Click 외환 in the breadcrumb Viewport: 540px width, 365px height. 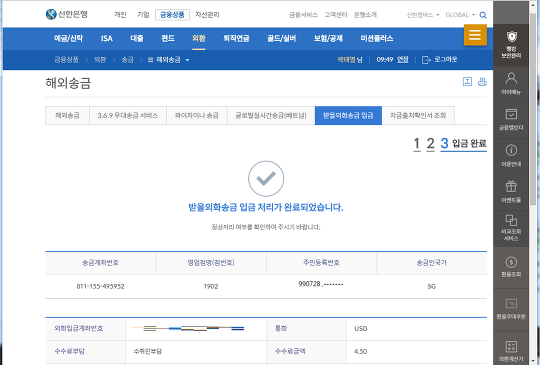[x=100, y=60]
